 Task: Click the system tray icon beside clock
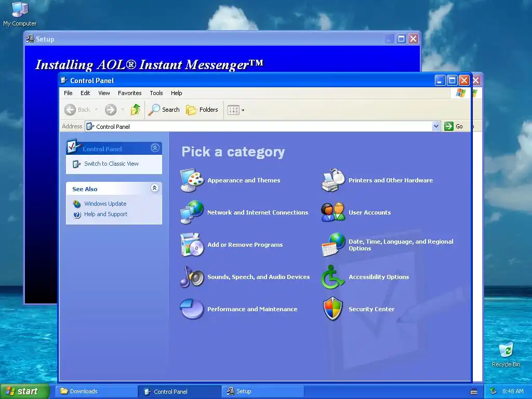tap(494, 391)
